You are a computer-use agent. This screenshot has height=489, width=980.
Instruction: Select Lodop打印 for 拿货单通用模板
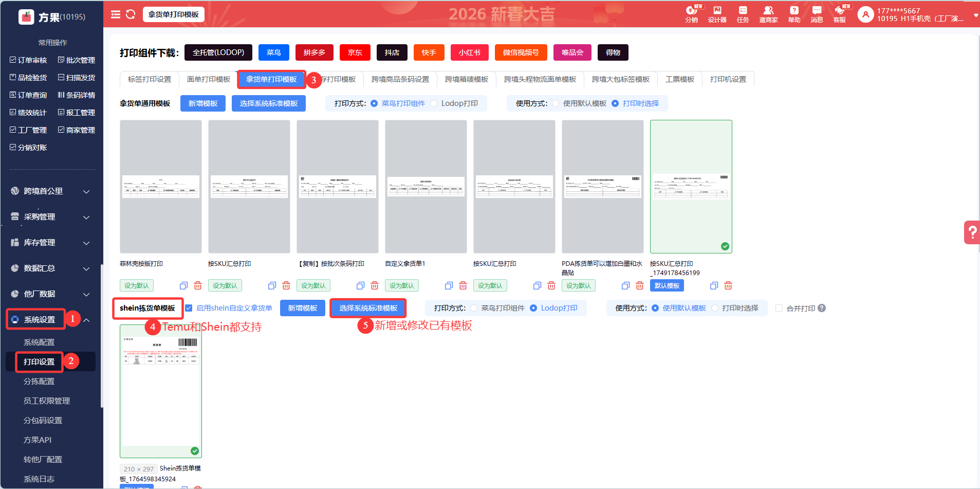tap(434, 103)
